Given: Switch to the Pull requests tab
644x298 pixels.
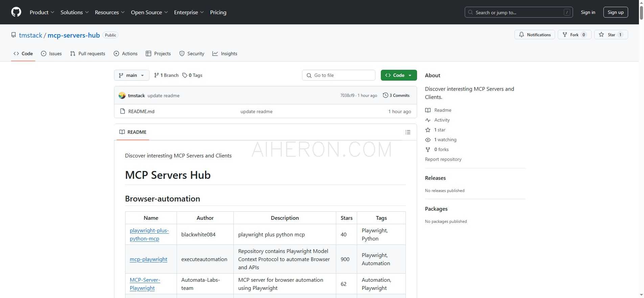Looking at the screenshot, I should click(x=88, y=54).
